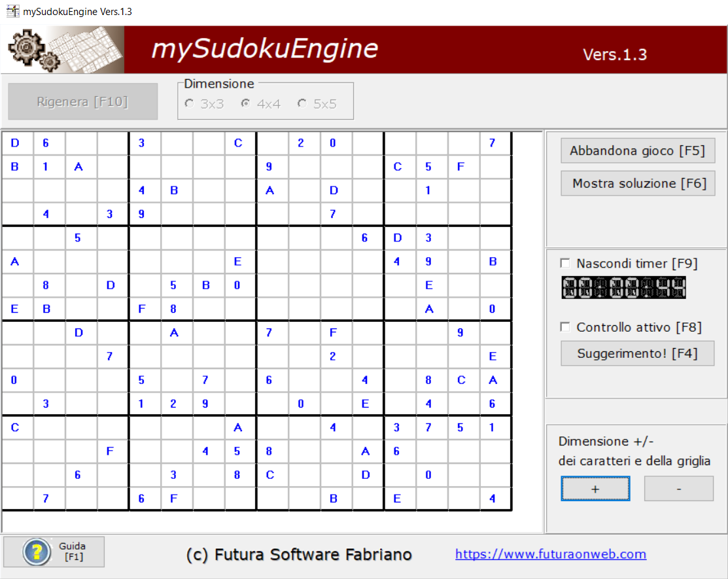Click Abbandona gioco to quit the game
Image resolution: width=728 pixels, height=579 pixels.
[637, 150]
